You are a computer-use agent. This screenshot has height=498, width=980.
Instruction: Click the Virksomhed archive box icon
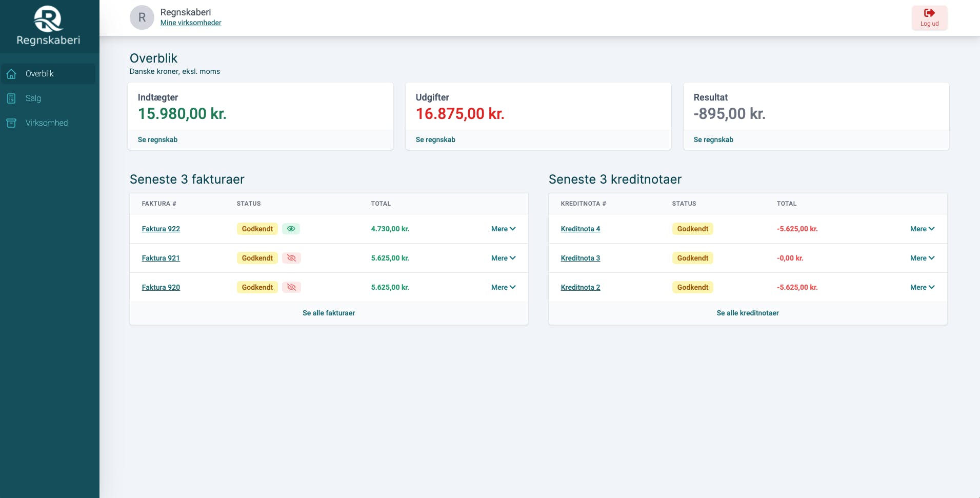coord(11,123)
